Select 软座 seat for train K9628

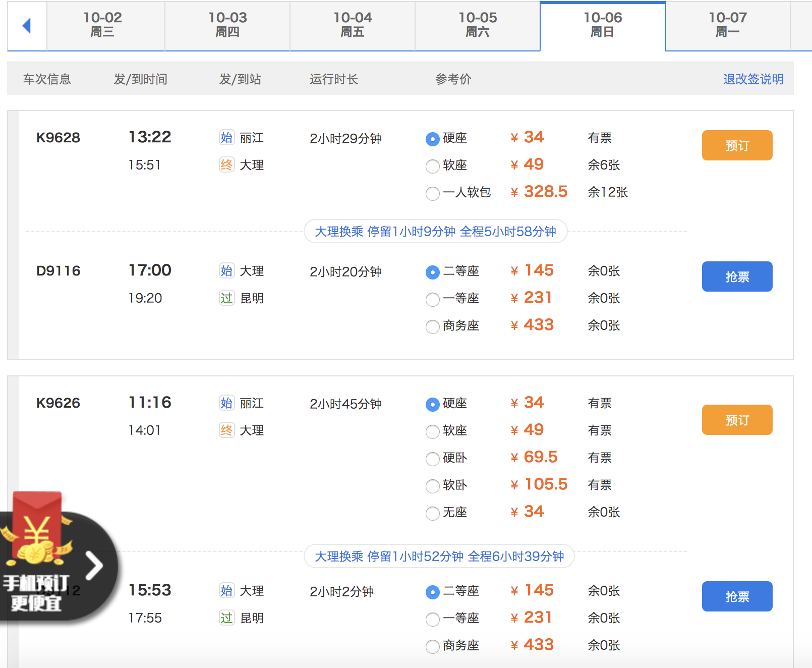tap(432, 166)
